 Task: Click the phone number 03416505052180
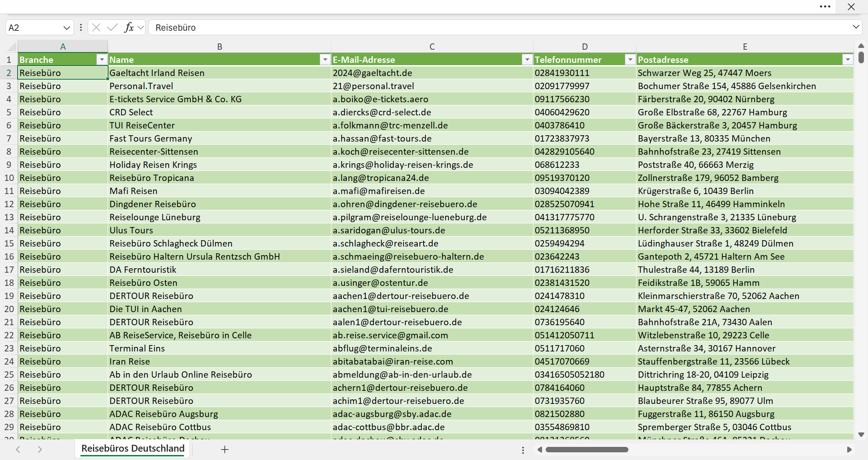pos(585,375)
